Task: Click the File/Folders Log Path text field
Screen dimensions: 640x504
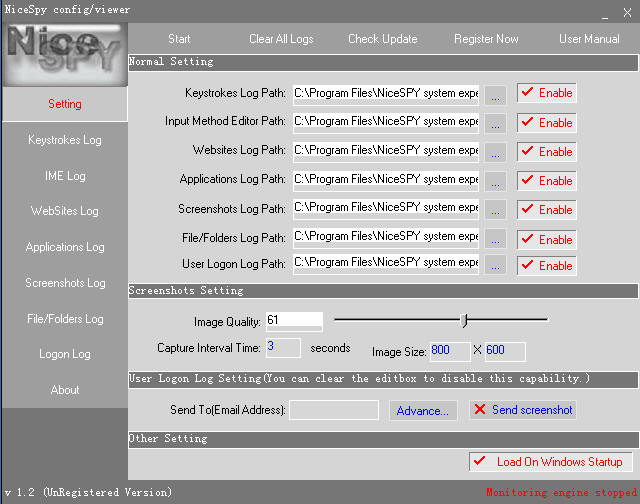Action: 386,238
